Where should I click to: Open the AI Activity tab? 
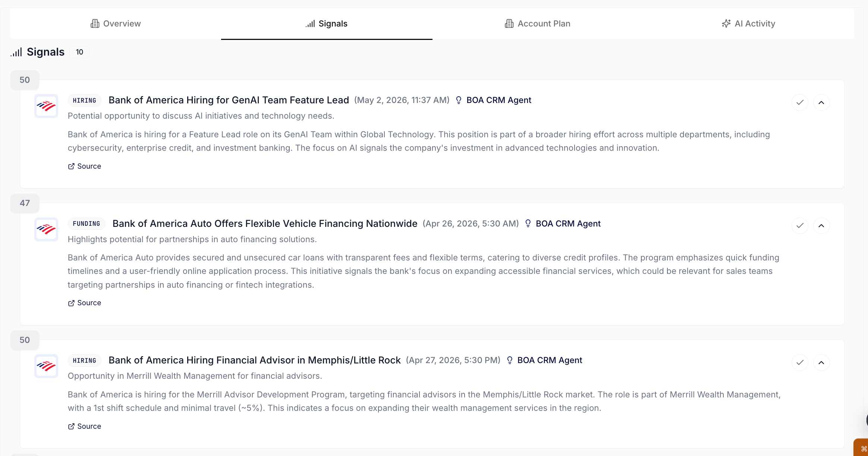coord(749,24)
